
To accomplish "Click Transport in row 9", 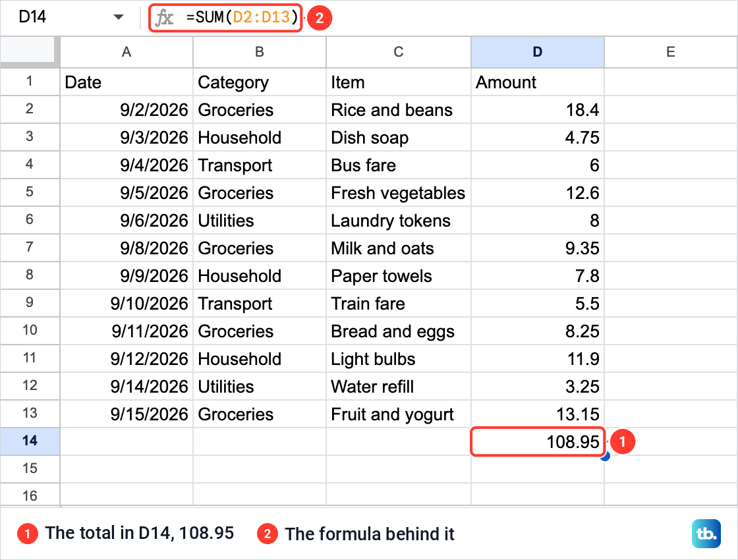I will [260, 304].
